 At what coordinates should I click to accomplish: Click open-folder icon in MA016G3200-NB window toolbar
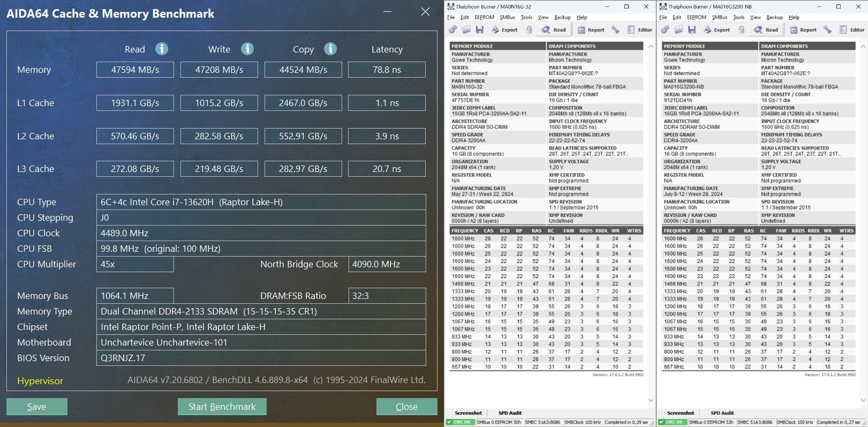click(678, 30)
